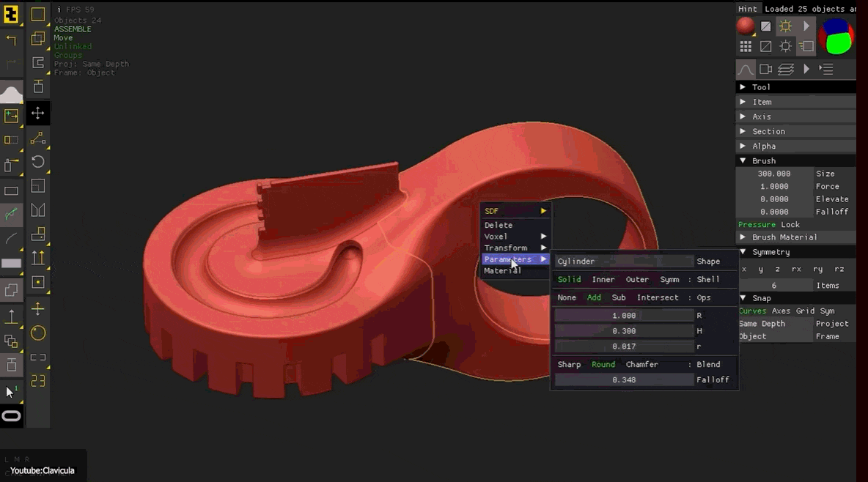Image resolution: width=868 pixels, height=482 pixels.
Task: Click the 23 numbers icon
Action: point(37,382)
